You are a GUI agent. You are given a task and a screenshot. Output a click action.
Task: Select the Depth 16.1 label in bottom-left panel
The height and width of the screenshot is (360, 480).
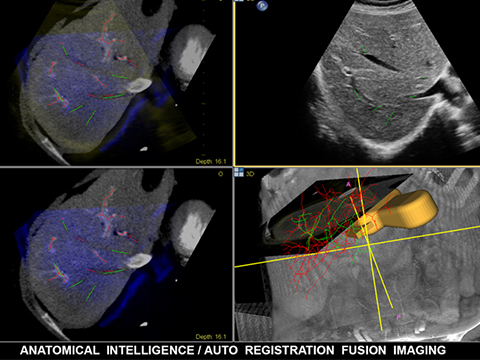[x=211, y=337]
